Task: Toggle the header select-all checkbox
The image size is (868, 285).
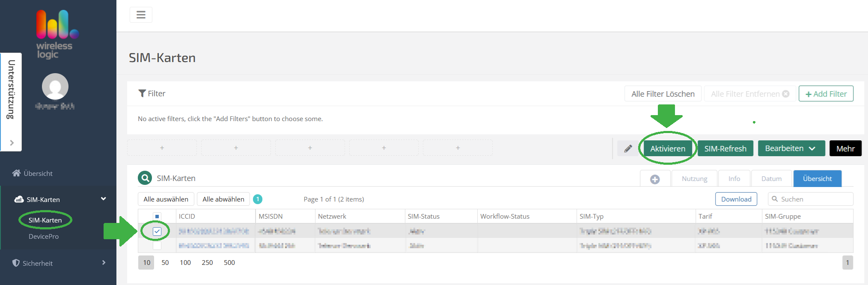Action: pyautogui.click(x=157, y=217)
